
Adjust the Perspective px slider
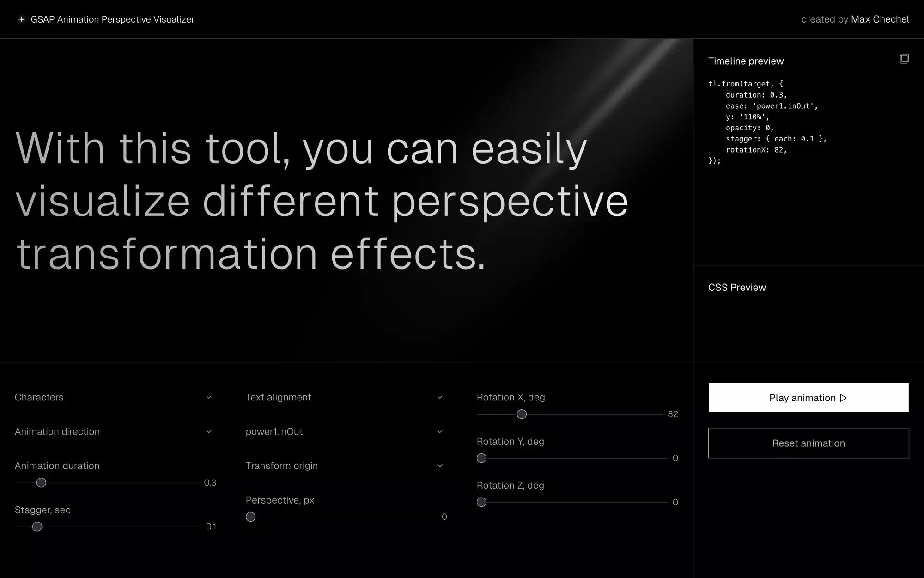coord(251,517)
